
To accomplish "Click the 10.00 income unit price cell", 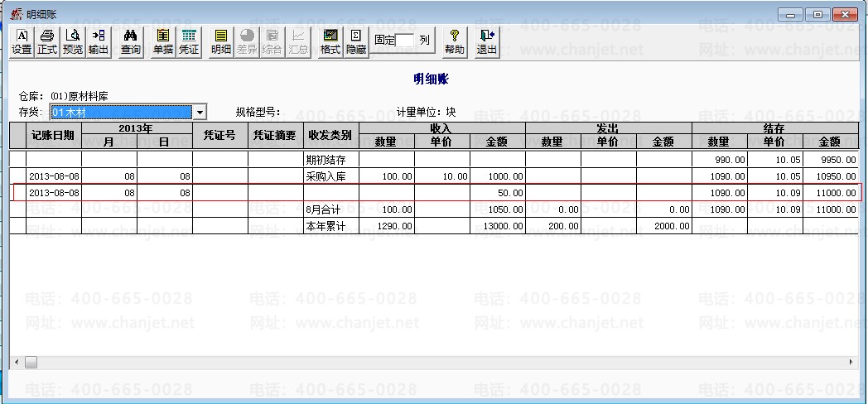I will click(x=441, y=176).
